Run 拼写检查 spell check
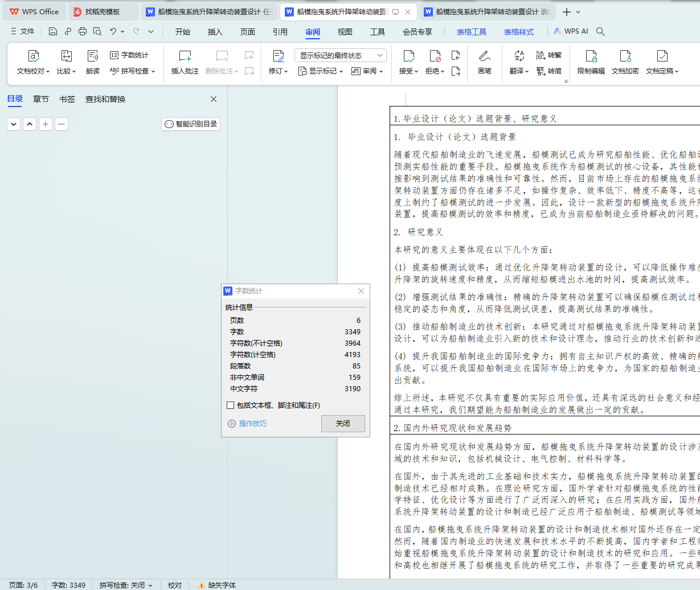 pos(132,71)
